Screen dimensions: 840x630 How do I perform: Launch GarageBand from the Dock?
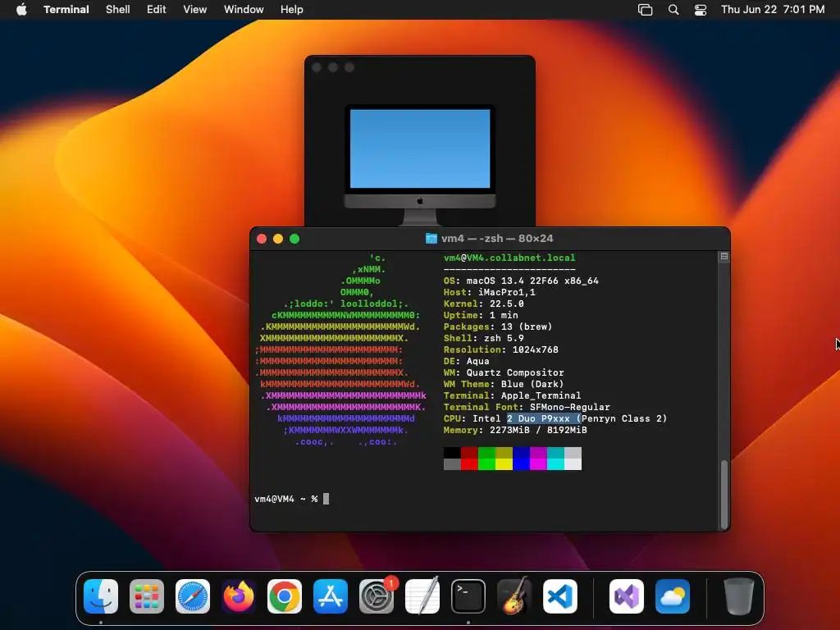514,596
